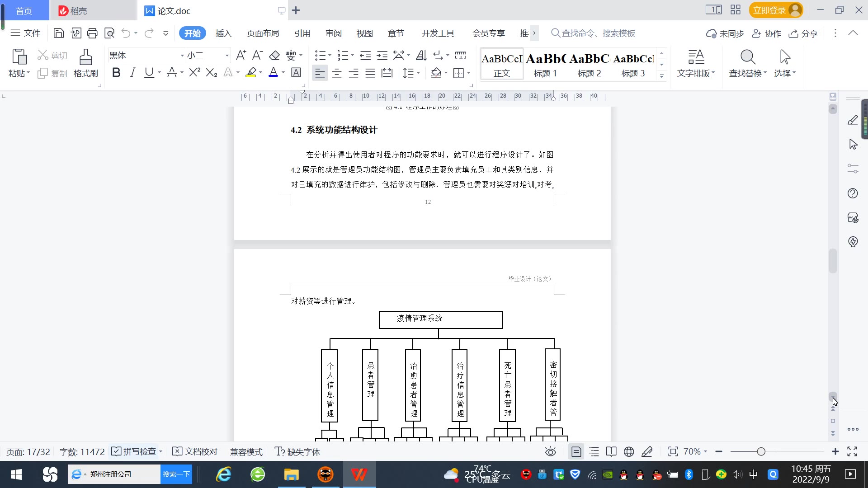Expand line spacing dropdown arrow
Screen dimensions: 868x488
pyautogui.click(x=419, y=73)
